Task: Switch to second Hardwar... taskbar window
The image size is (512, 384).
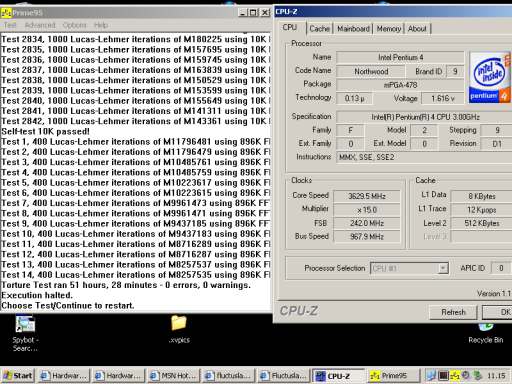Action: [x=118, y=376]
